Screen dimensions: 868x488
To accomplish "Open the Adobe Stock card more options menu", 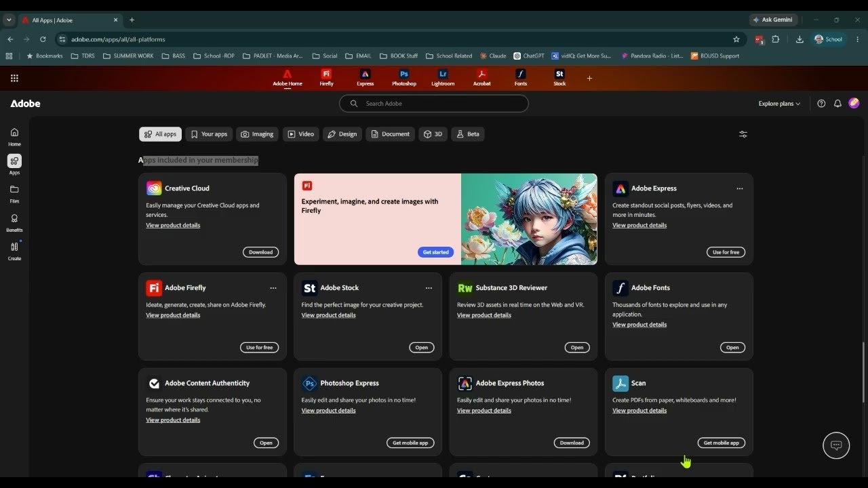I will tap(429, 288).
